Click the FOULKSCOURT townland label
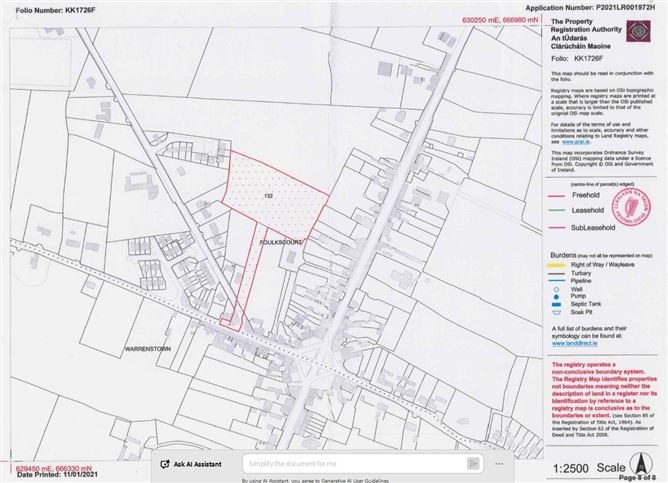This screenshot has height=483, width=668. [281, 242]
